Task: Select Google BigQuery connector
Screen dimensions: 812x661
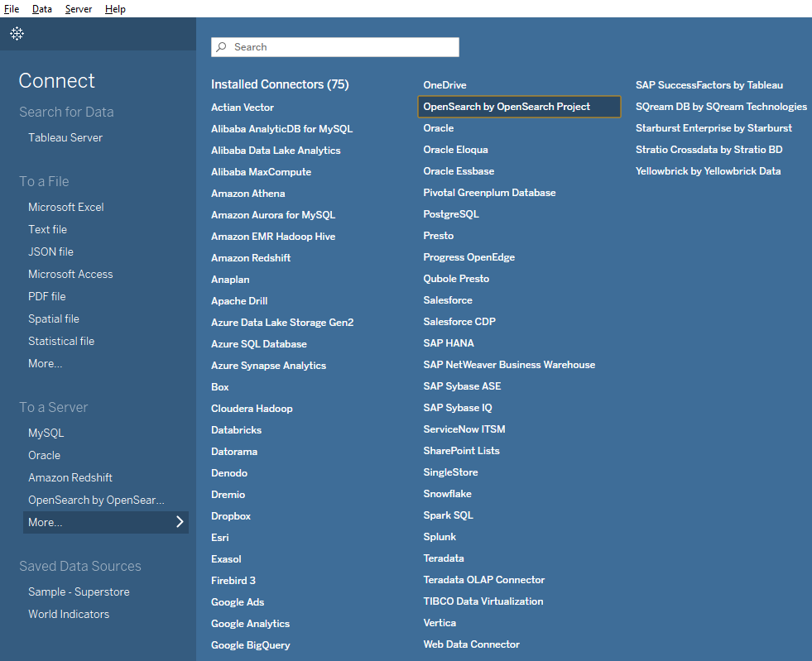Action: 251,645
